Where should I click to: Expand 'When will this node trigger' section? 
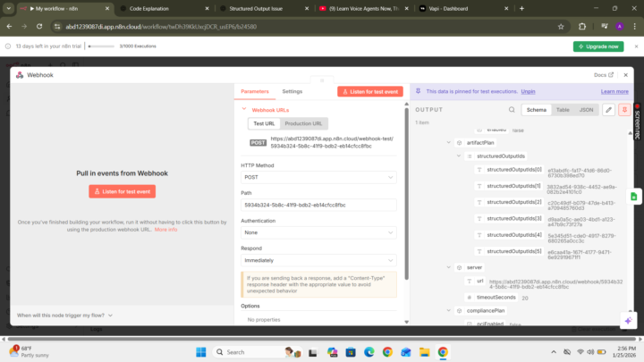click(64, 316)
